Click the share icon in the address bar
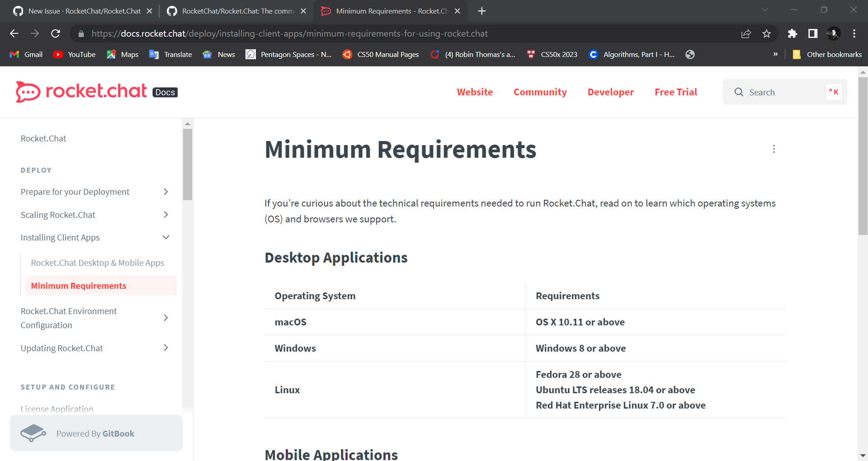 pyautogui.click(x=746, y=33)
